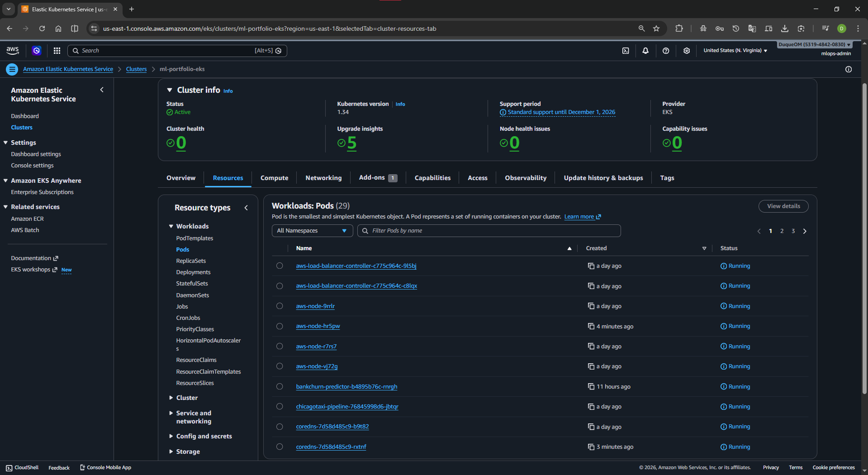Open the AWS support help icon
This screenshot has height=475, width=868.
pos(666,51)
